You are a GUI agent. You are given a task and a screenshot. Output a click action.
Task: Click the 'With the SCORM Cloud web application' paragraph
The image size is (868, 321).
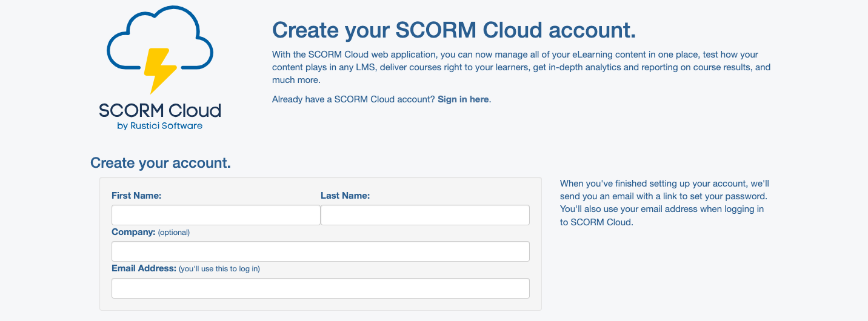tap(521, 67)
